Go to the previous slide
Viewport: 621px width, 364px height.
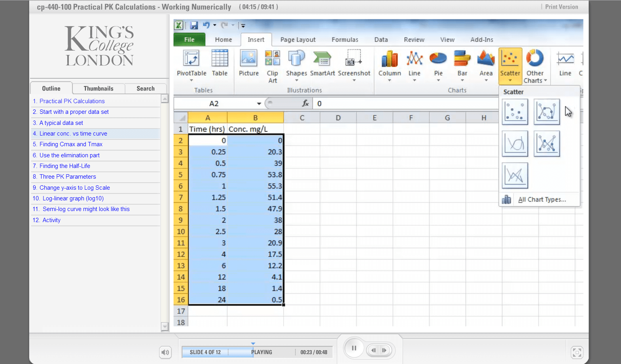click(374, 350)
